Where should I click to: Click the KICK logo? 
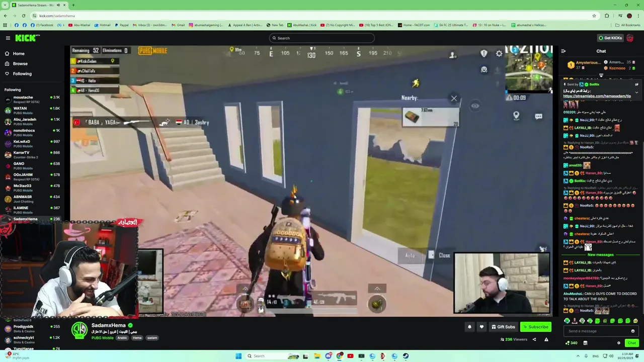pyautogui.click(x=27, y=38)
